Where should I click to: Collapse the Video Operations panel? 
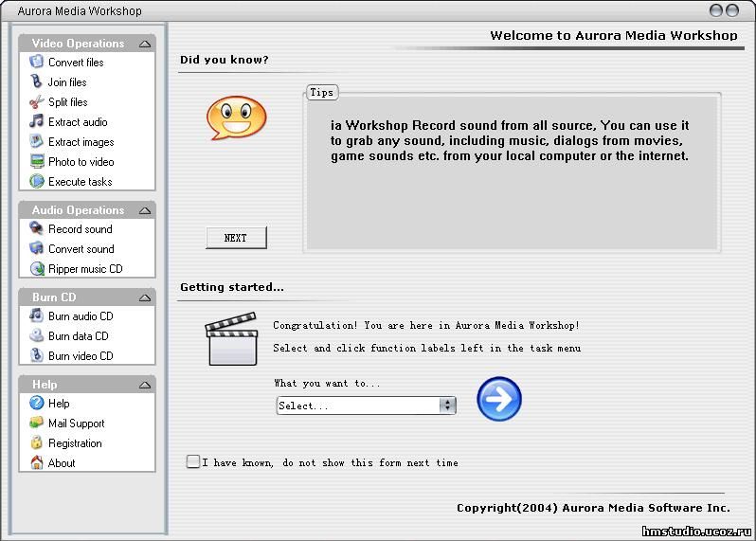pos(145,44)
